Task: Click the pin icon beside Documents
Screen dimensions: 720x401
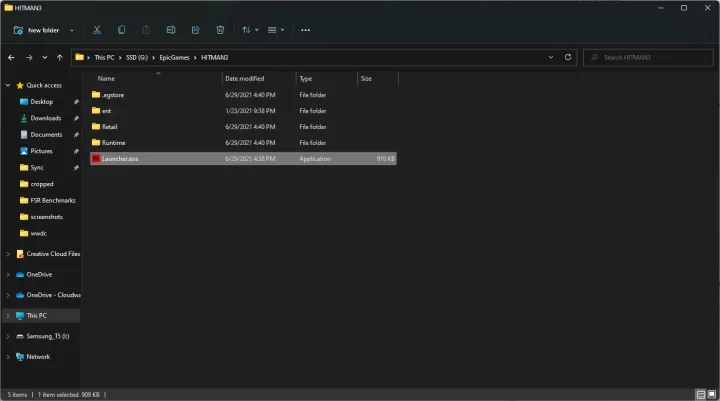Action: [76, 135]
